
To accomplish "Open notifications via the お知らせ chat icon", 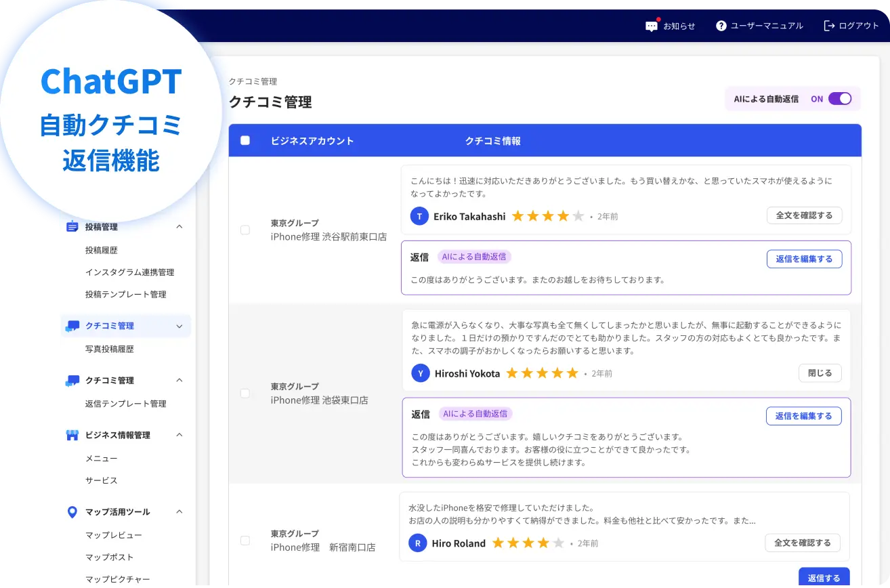I will pyautogui.click(x=651, y=25).
